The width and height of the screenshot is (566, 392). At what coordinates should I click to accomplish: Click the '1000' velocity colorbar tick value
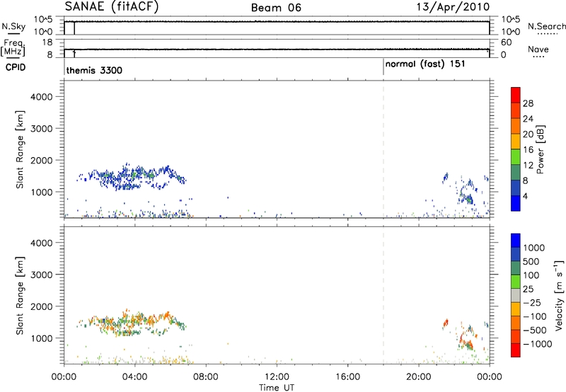click(x=533, y=248)
